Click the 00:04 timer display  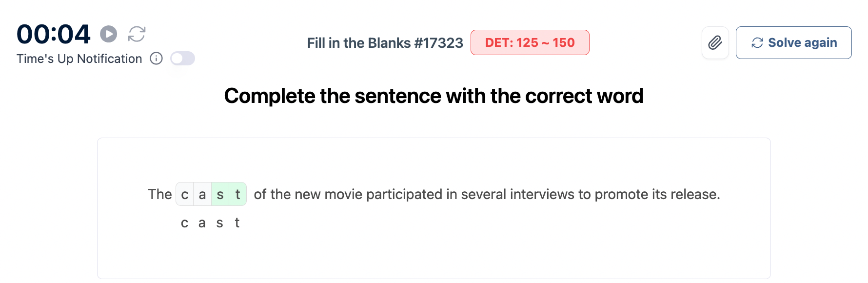[x=54, y=34]
